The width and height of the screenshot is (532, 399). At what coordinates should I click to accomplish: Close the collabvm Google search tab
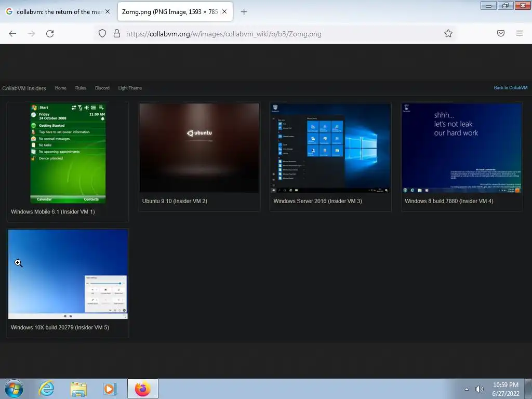[x=108, y=11]
